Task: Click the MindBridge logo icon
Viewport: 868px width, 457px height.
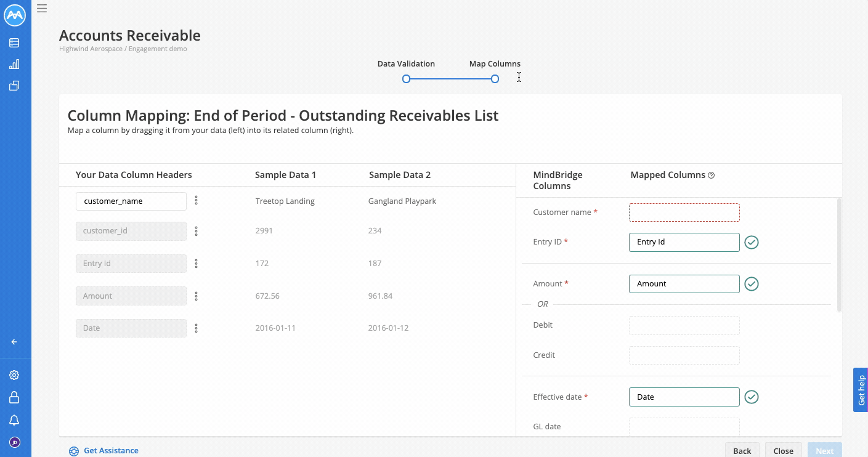Action: (x=15, y=15)
